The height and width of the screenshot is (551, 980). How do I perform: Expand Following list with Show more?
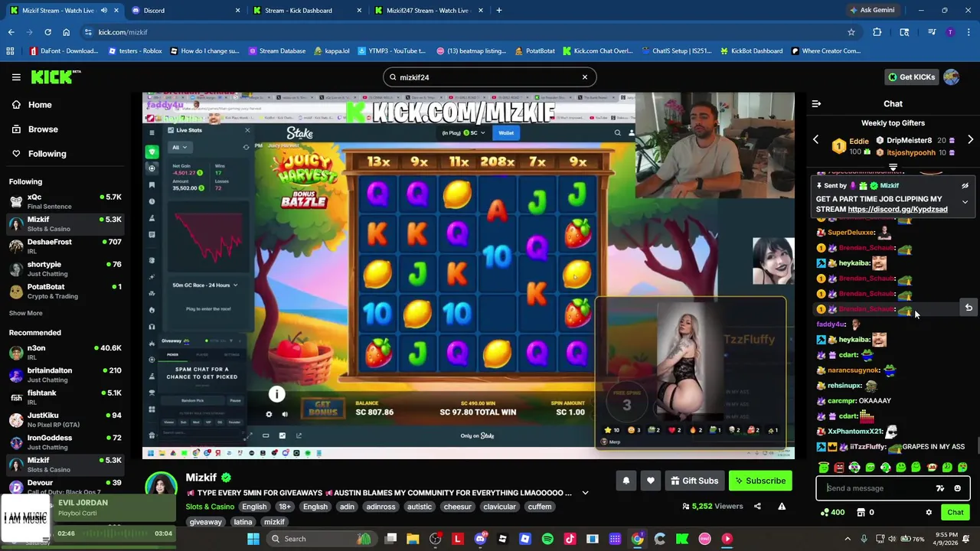(x=25, y=313)
